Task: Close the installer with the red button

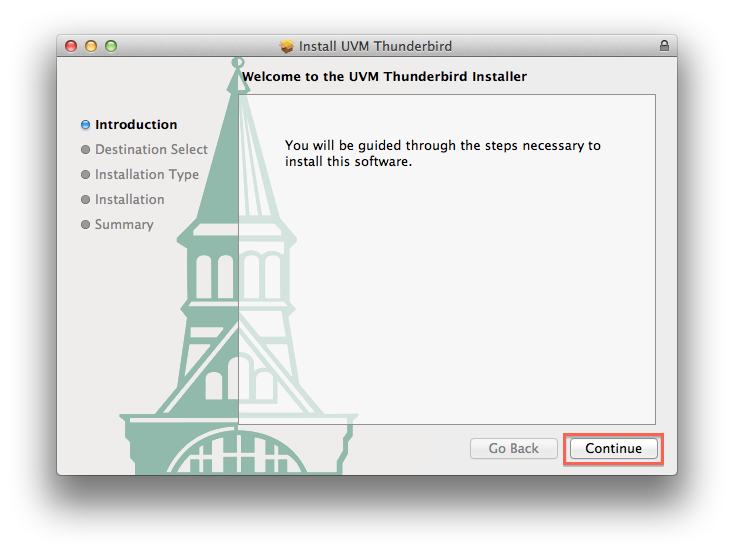Action: tap(71, 46)
